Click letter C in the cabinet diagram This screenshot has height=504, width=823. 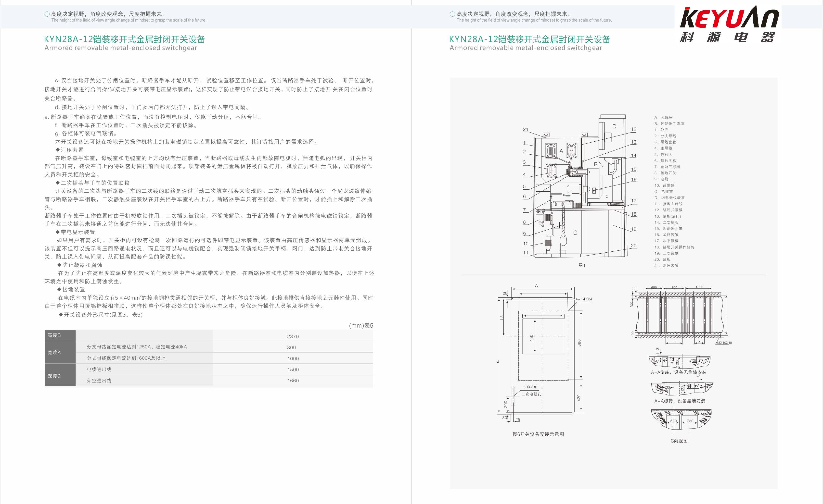pos(575,233)
